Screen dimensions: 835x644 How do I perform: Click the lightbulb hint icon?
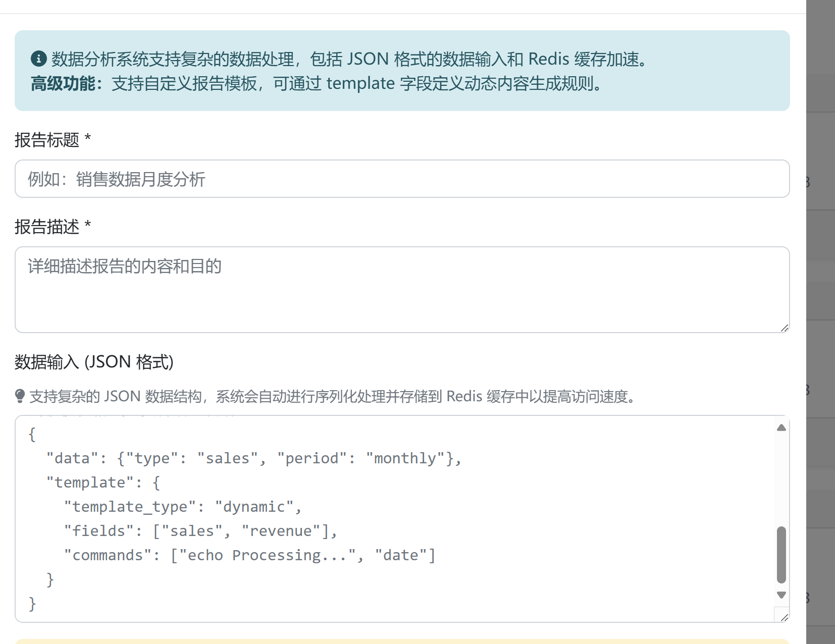pyautogui.click(x=20, y=396)
